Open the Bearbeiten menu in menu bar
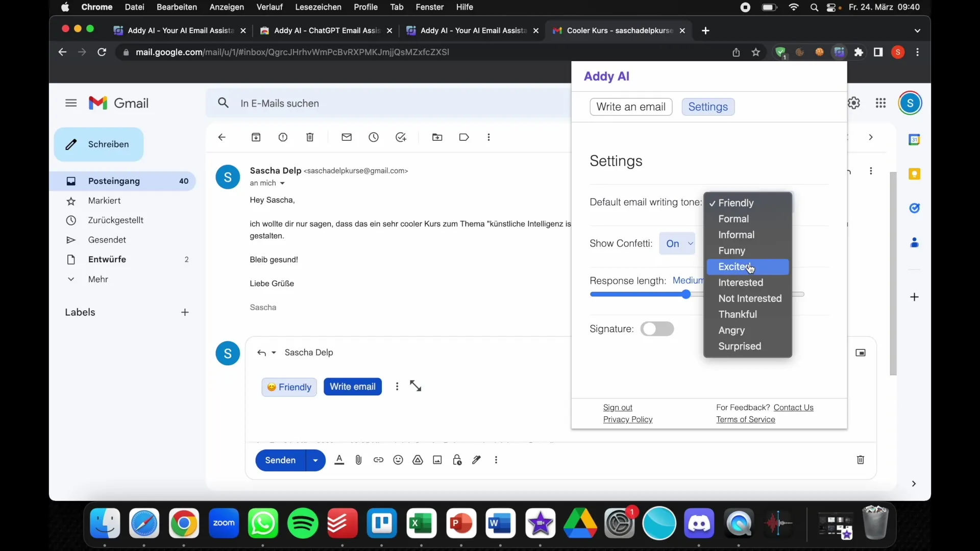 177,7
